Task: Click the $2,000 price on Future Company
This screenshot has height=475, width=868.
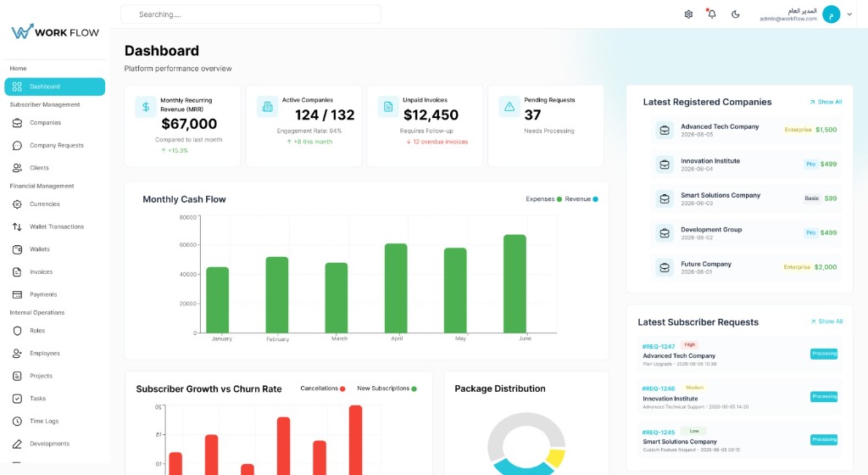Action: pyautogui.click(x=826, y=267)
